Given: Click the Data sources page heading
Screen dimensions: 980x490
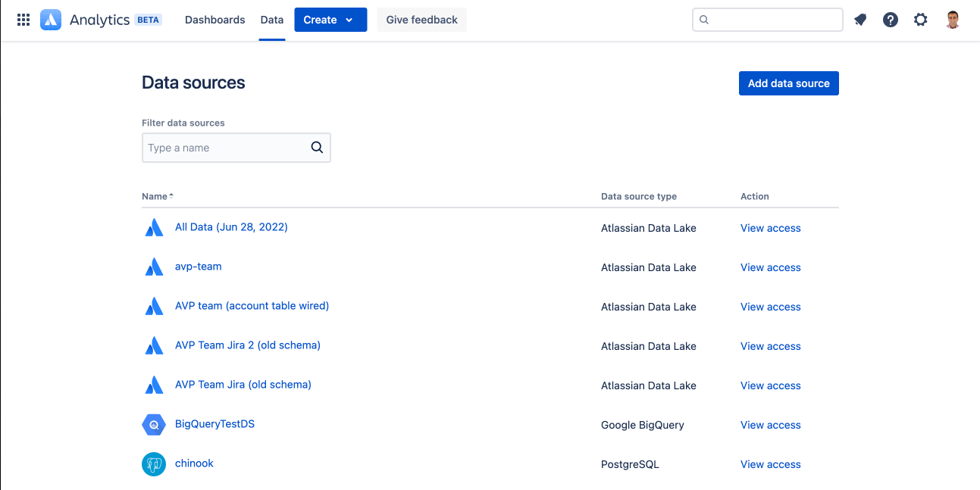Looking at the screenshot, I should [x=193, y=83].
